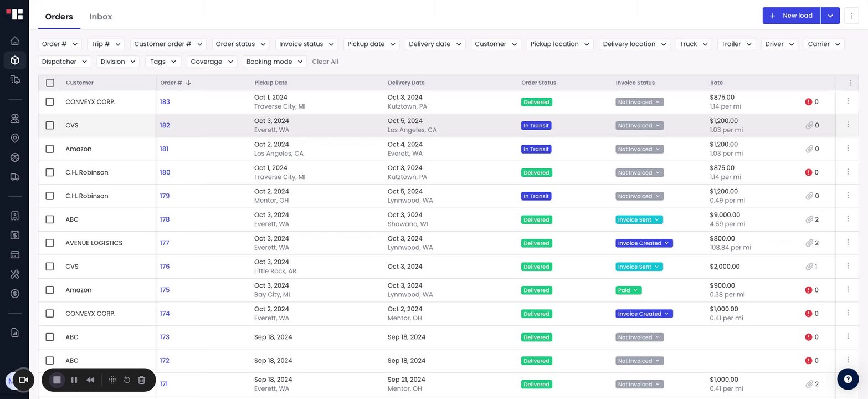Screen dimensions: 868x399
Task: Select the Orders tab
Action: pos(59,17)
